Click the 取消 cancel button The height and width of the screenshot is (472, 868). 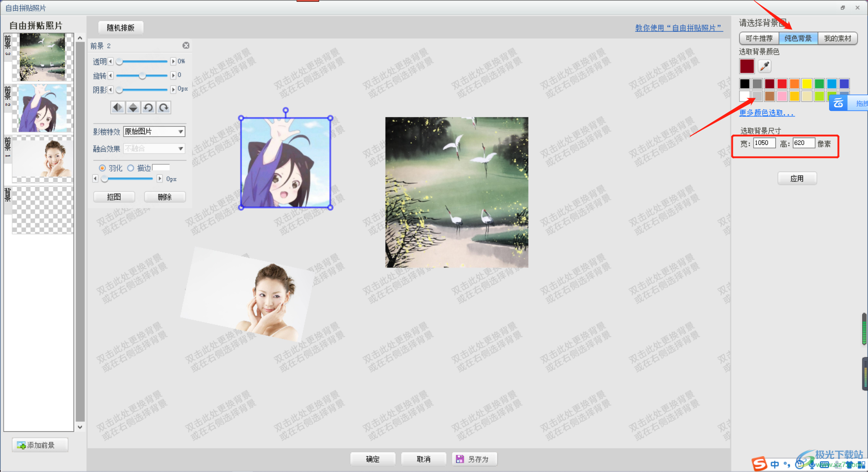click(424, 459)
